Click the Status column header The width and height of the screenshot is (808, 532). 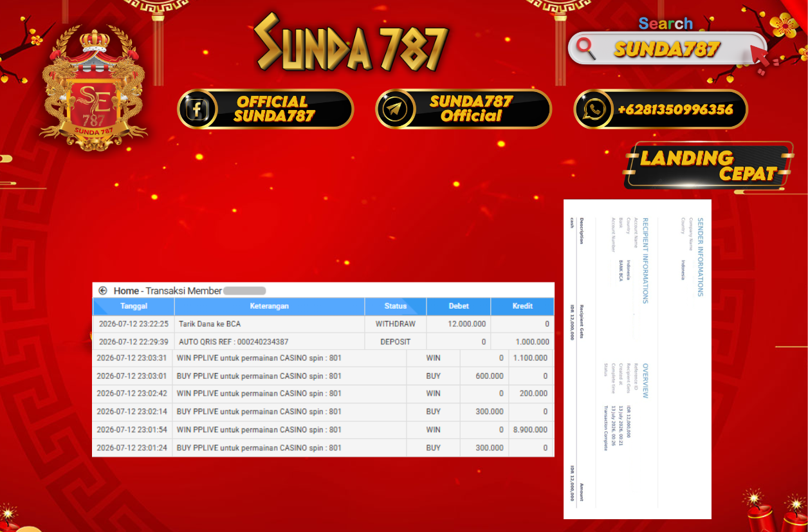click(396, 306)
